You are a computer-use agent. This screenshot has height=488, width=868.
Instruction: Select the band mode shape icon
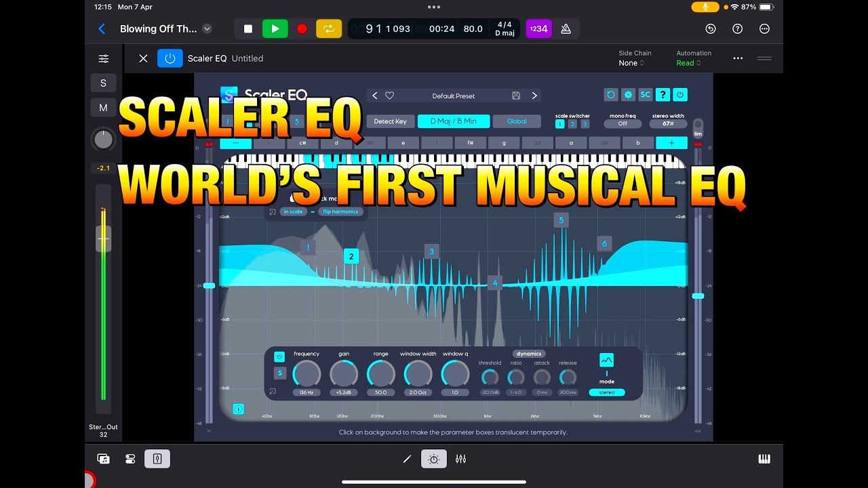click(606, 361)
